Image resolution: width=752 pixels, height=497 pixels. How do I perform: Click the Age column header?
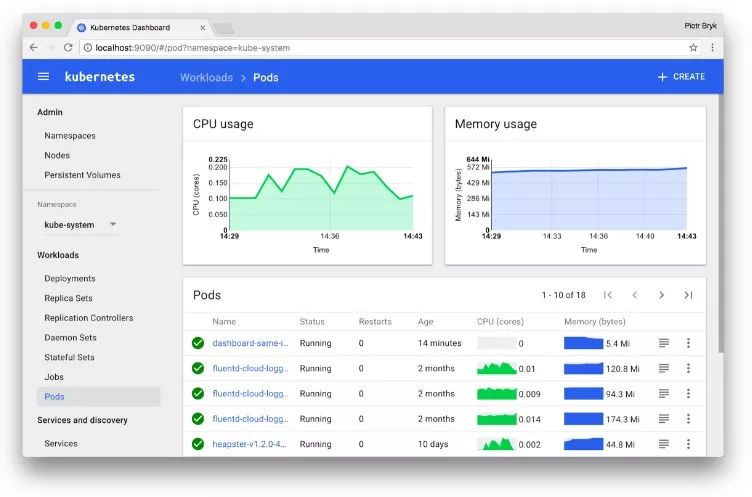coord(425,321)
